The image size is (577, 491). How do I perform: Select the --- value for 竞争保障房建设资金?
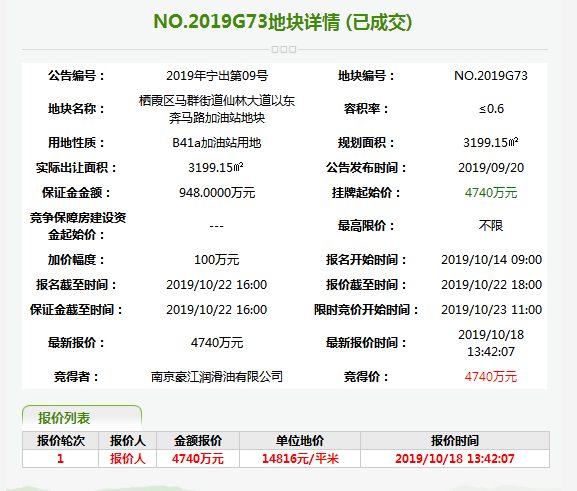click(x=216, y=226)
